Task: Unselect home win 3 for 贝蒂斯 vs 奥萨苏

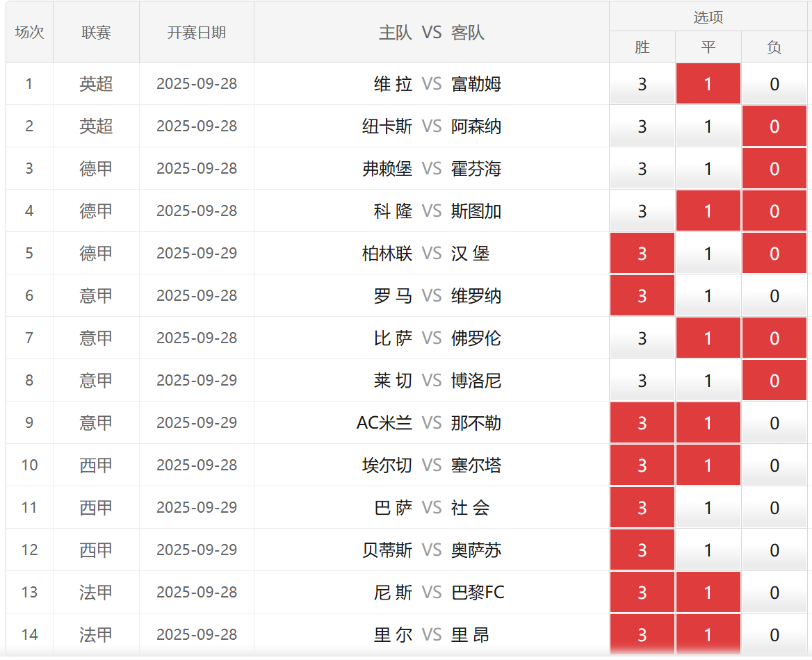Action: pos(642,550)
